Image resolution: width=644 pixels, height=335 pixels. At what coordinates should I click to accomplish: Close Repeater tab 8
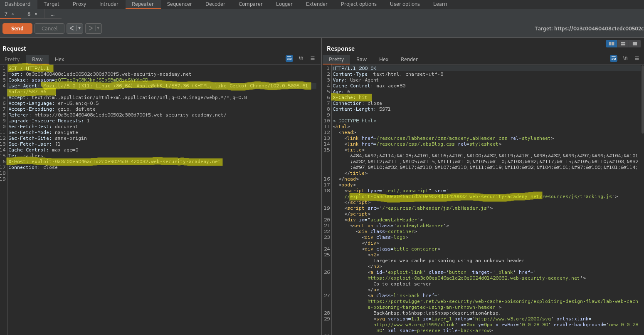tap(36, 14)
